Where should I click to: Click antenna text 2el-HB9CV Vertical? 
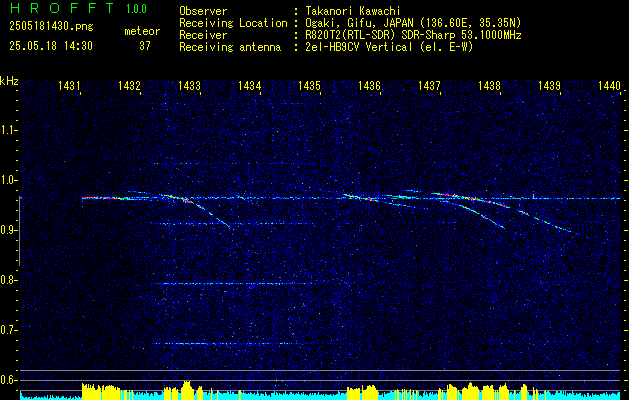[358, 47]
